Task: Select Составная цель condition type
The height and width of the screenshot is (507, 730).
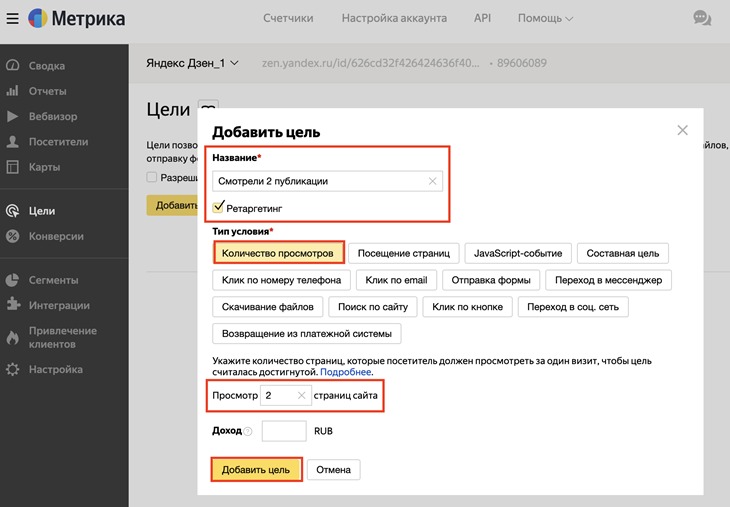Action: pos(622,253)
